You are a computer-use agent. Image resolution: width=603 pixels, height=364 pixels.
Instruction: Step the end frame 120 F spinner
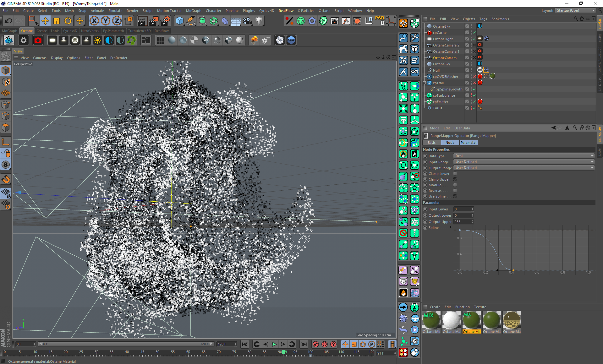(x=235, y=344)
